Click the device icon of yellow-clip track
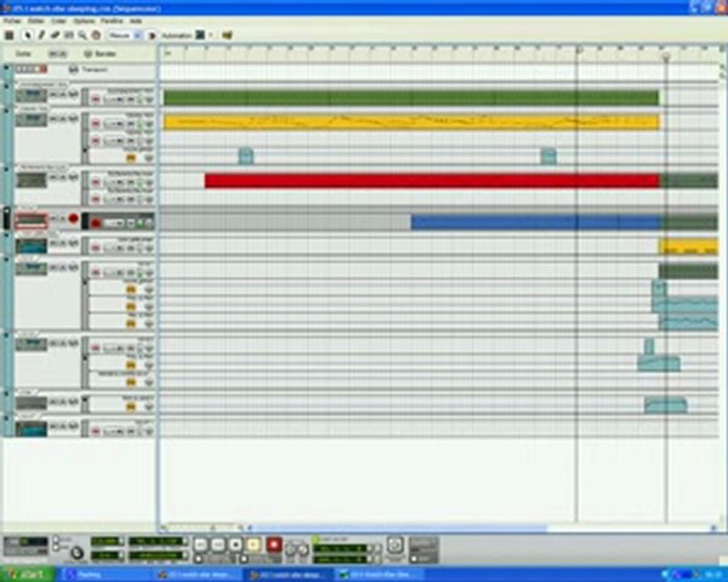The image size is (728, 582). (32, 120)
